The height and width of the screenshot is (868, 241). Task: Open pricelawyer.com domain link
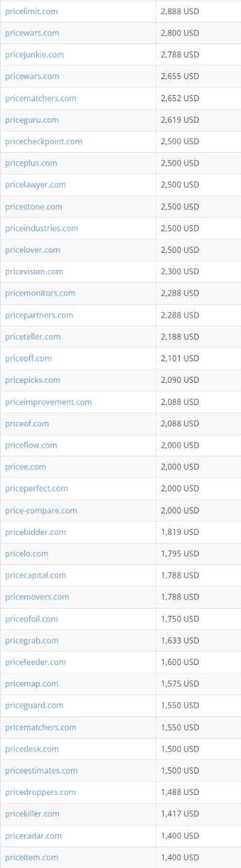[x=36, y=185]
